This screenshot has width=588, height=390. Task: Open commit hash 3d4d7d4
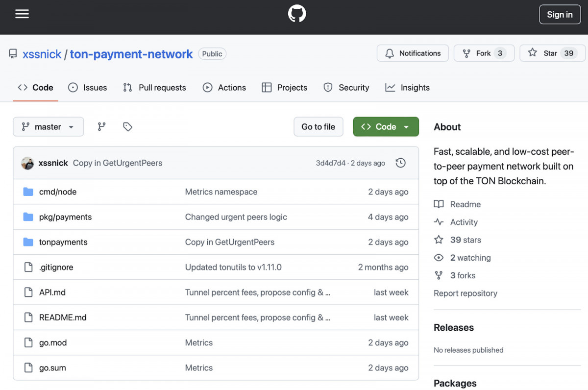pyautogui.click(x=331, y=163)
